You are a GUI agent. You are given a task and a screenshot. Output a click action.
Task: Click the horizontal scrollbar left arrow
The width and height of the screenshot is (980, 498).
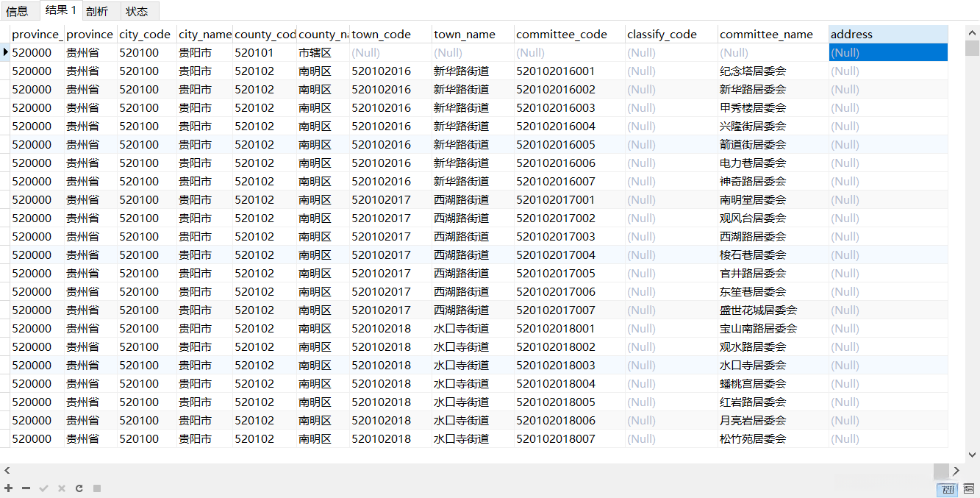tap(7, 471)
